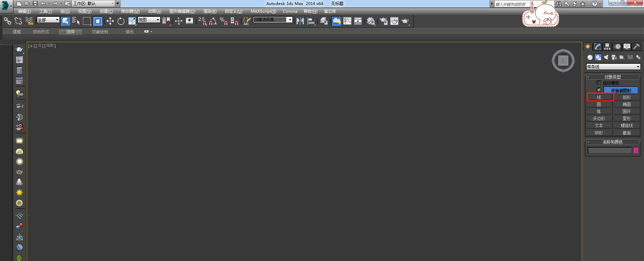Switch to the Hierarchy panel tab
The width and height of the screenshot is (644, 261).
tap(607, 47)
